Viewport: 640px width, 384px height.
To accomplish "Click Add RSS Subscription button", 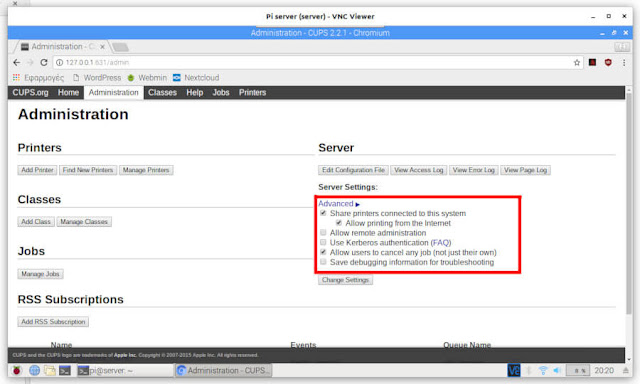I will [53, 322].
